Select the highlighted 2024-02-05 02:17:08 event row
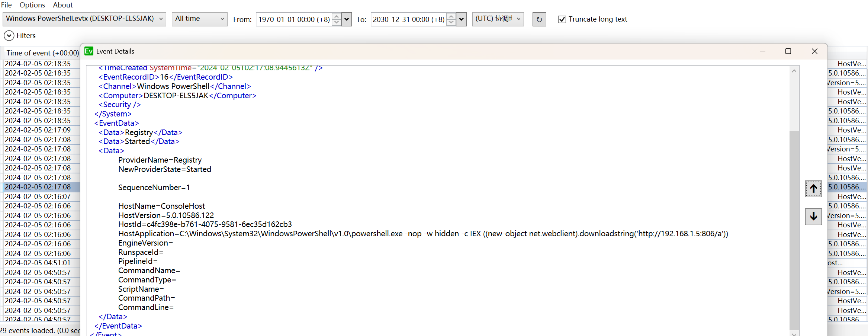This screenshot has width=868, height=336. pyautogui.click(x=38, y=187)
